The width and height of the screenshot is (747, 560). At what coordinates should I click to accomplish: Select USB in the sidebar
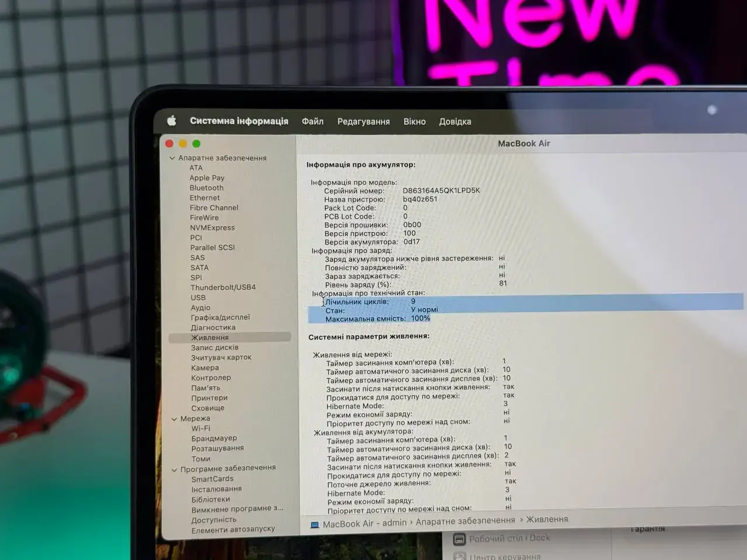coord(198,297)
